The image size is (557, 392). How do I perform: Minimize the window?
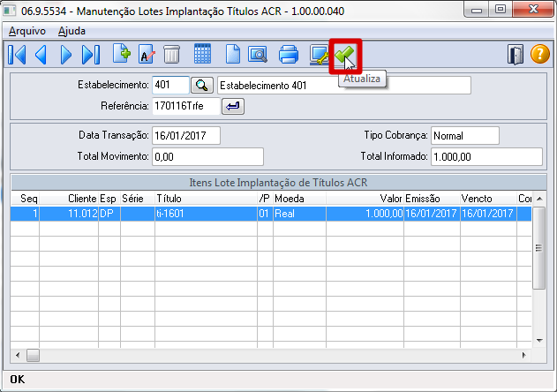477,9
